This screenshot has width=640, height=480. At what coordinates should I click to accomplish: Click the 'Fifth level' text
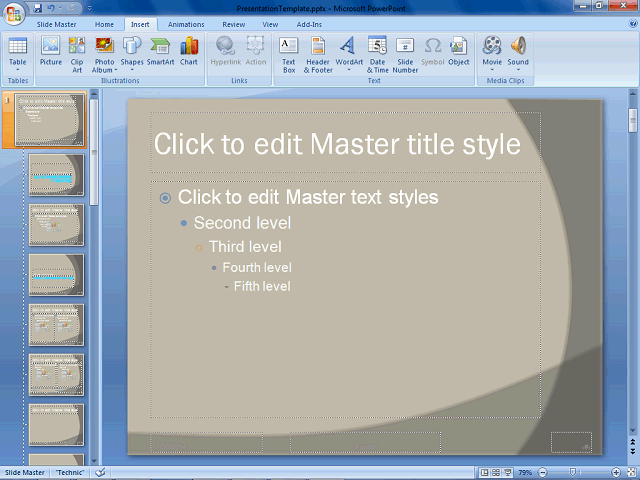point(262,286)
